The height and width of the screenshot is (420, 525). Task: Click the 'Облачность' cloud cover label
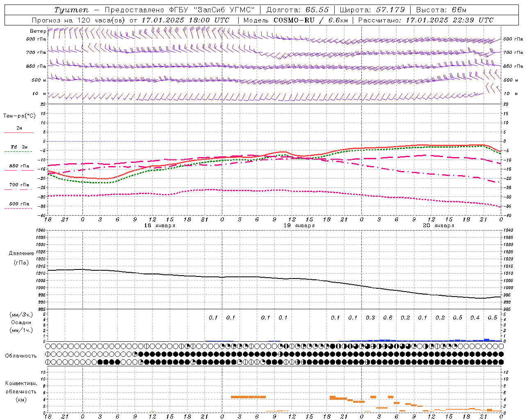[21, 356]
